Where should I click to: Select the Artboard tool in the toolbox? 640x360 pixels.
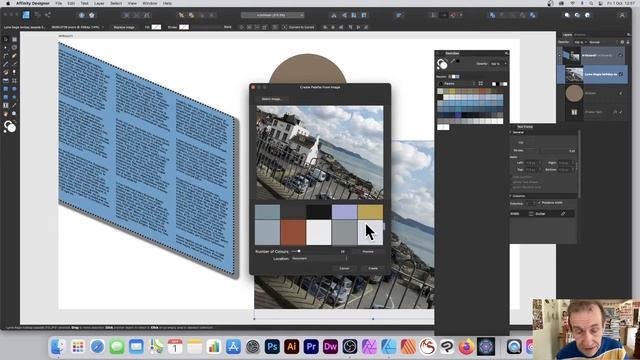coord(14,40)
